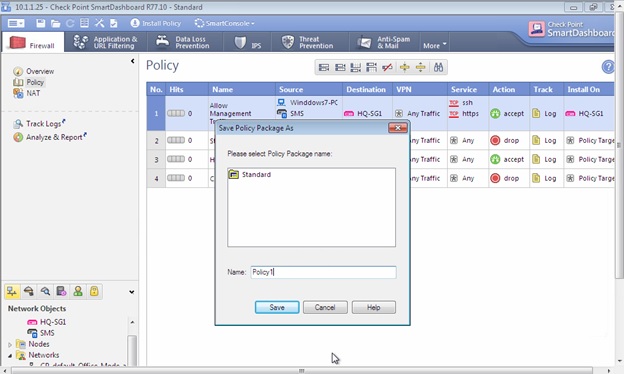Image resolution: width=624 pixels, height=374 pixels.
Task: Expand the More tabs dropdown
Action: 435,45
